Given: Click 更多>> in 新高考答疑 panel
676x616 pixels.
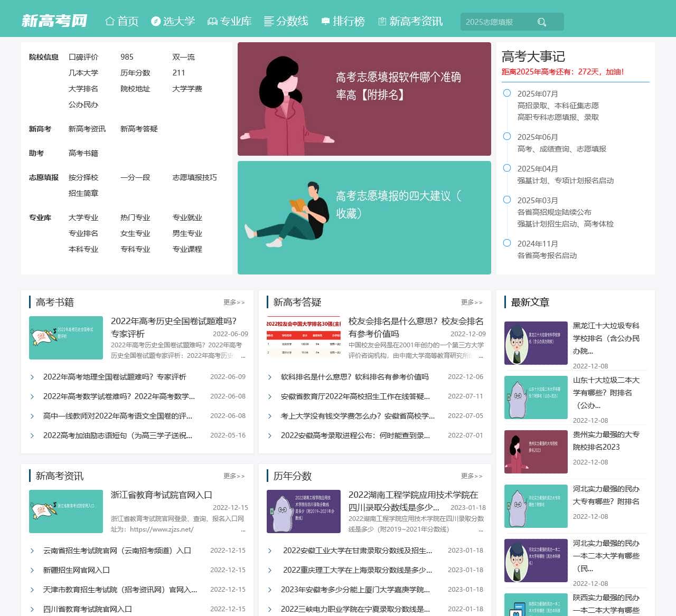Looking at the screenshot, I should tap(472, 302).
